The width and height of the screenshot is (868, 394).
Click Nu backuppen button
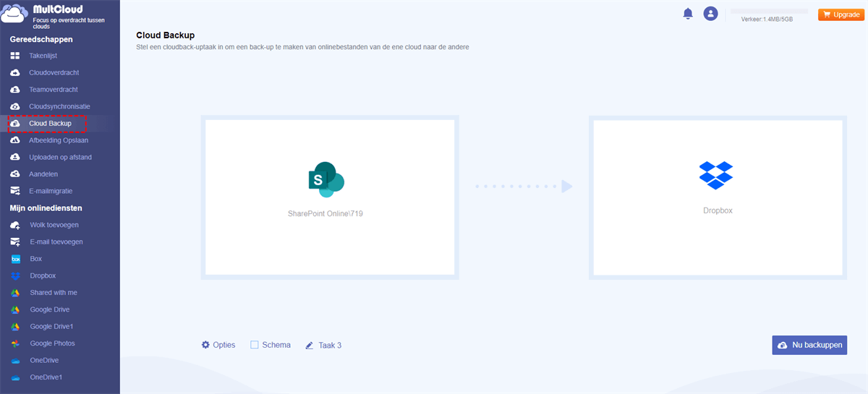[x=809, y=346]
